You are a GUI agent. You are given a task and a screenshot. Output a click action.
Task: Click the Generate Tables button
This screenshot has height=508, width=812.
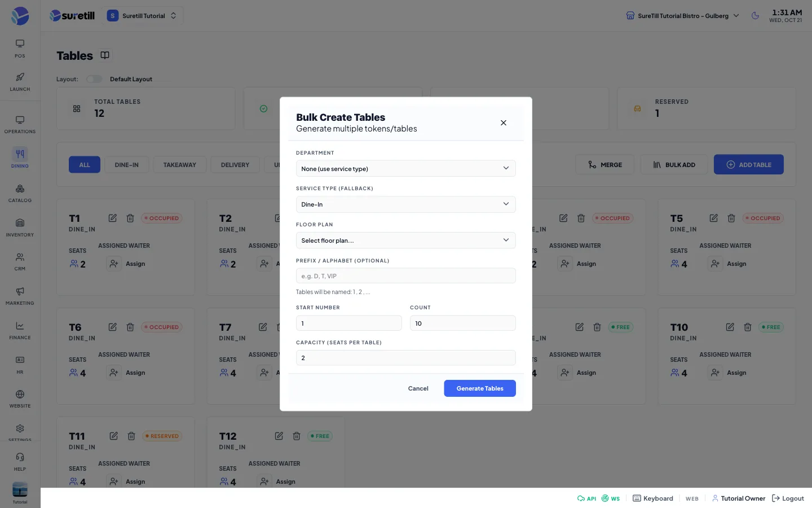click(x=480, y=388)
